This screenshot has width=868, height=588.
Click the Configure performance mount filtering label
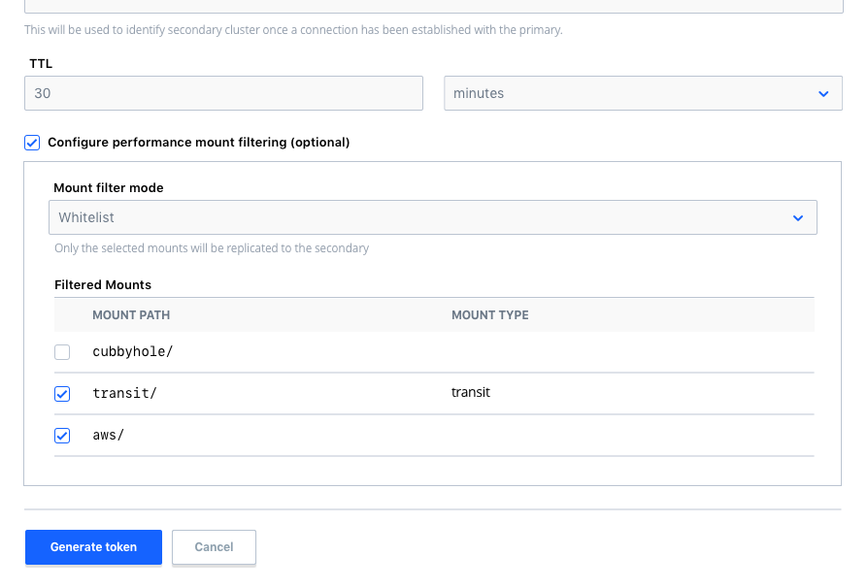198,143
